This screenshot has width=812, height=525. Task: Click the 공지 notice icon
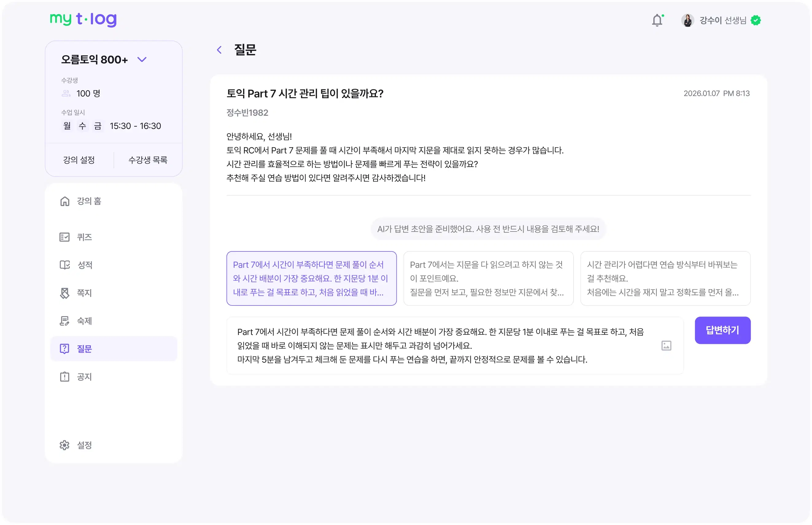[x=64, y=377]
